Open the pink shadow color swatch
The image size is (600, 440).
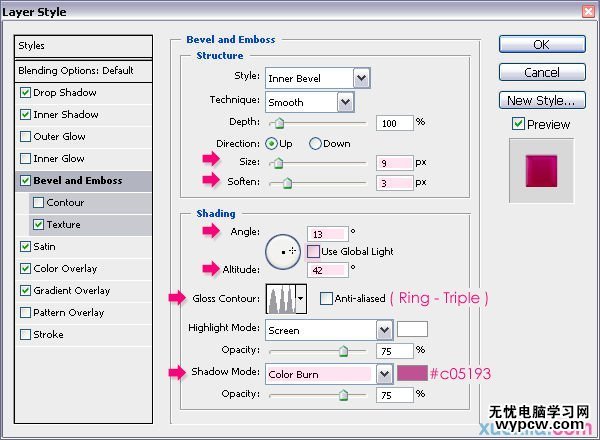(412, 373)
